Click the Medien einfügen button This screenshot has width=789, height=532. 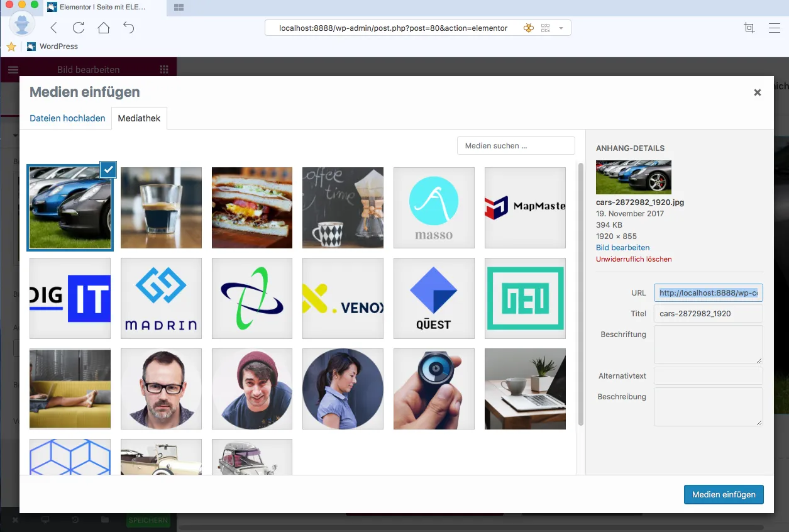tap(724, 494)
